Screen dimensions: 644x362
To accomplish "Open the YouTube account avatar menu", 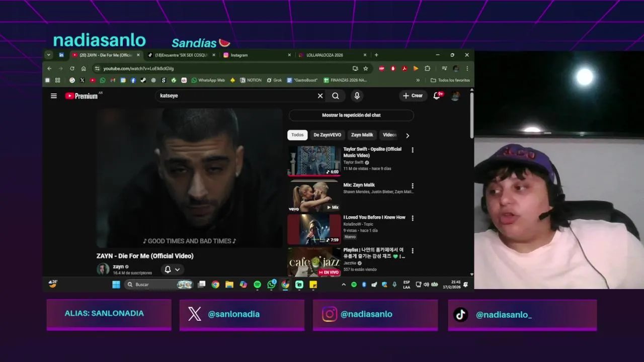I will tap(455, 96).
